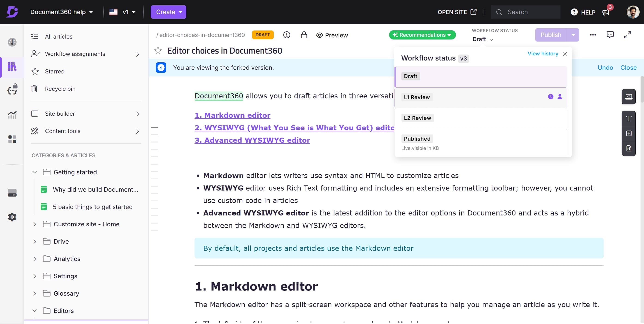Viewport: 644px width, 324px height.
Task: Open the Publish split-button arrow
Action: pyautogui.click(x=573, y=35)
